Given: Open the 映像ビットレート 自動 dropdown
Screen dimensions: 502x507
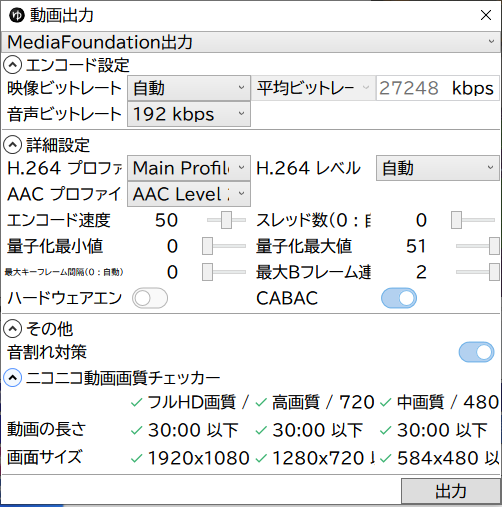Looking at the screenshot, I should 189,88.
